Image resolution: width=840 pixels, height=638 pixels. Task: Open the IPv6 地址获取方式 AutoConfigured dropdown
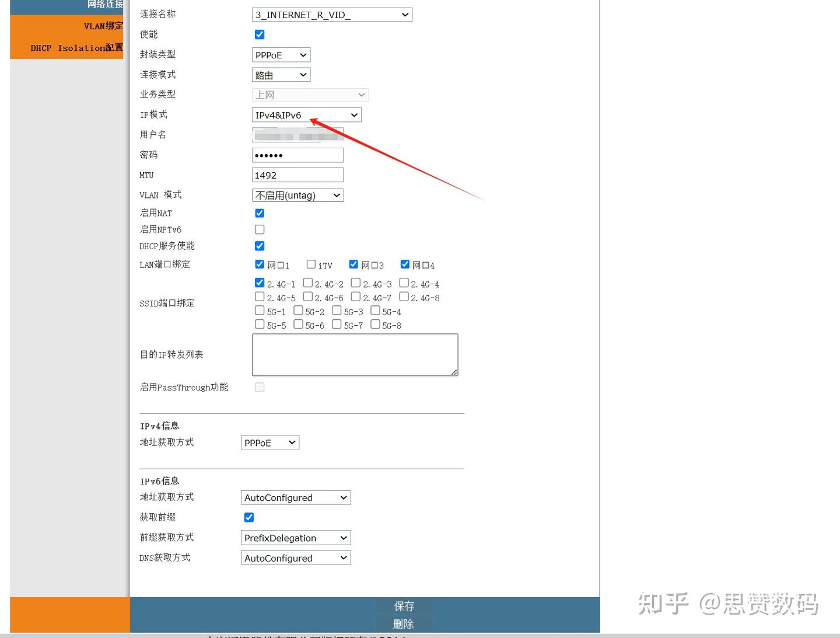pos(296,497)
